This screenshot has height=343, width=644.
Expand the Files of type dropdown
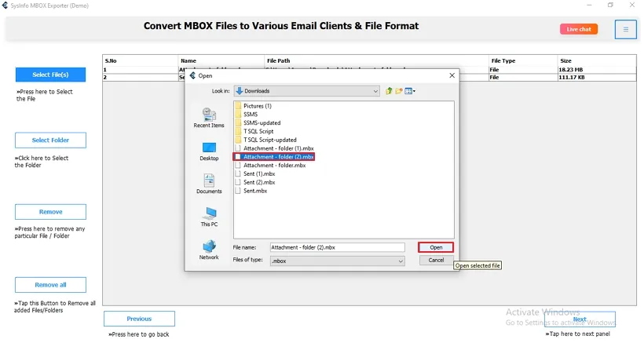pyautogui.click(x=401, y=261)
